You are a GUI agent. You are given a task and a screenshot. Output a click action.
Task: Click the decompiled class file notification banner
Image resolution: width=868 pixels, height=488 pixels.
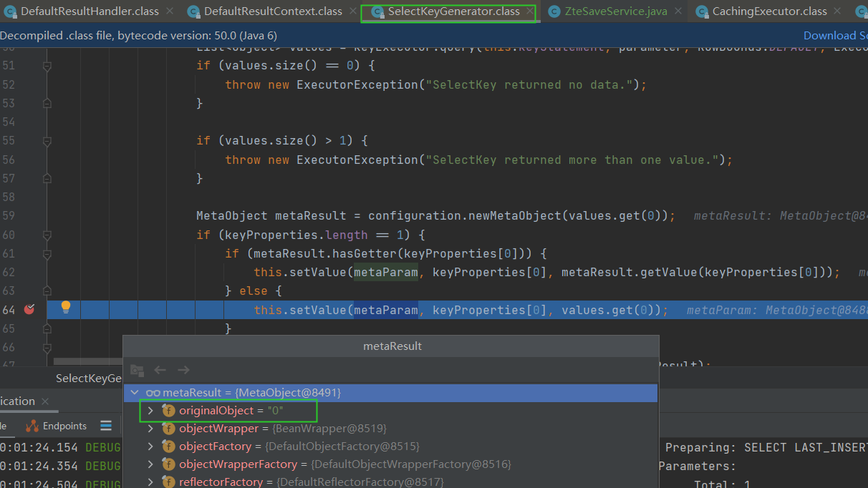pyautogui.click(x=434, y=35)
